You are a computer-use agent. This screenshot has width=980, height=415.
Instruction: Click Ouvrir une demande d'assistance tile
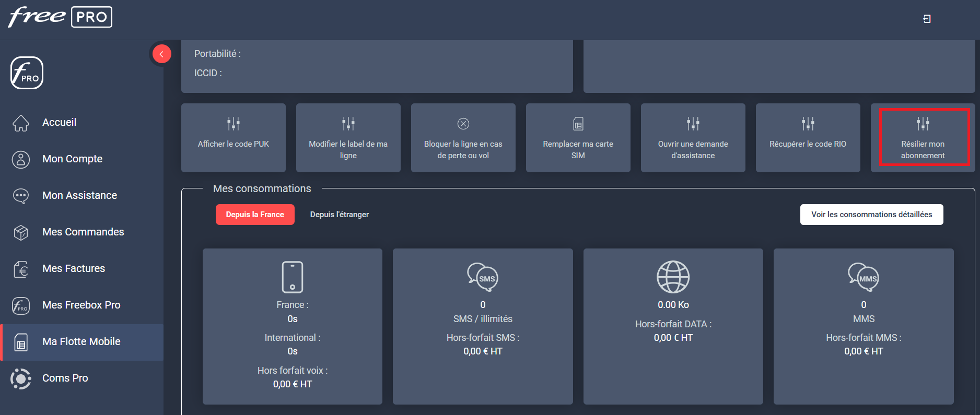pos(693,138)
